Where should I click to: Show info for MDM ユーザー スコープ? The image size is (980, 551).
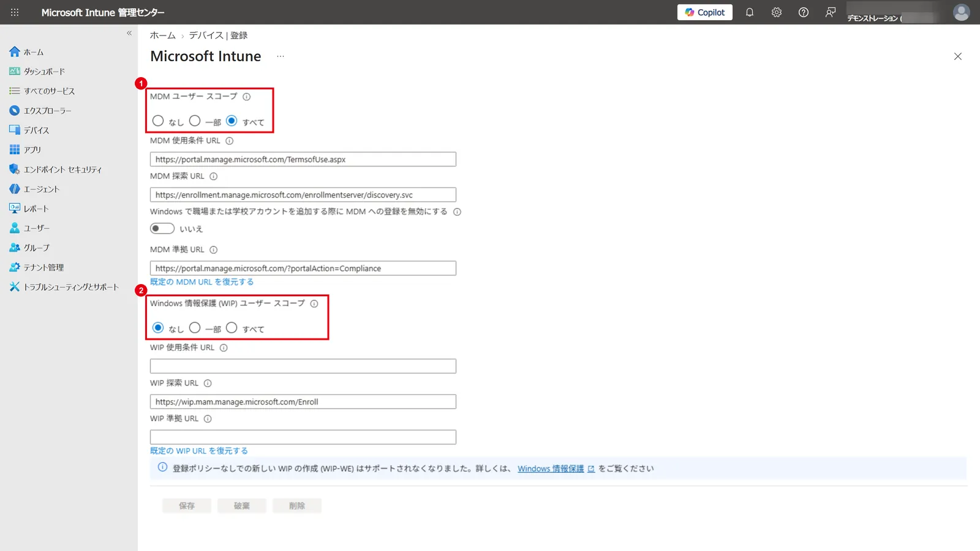pos(246,97)
